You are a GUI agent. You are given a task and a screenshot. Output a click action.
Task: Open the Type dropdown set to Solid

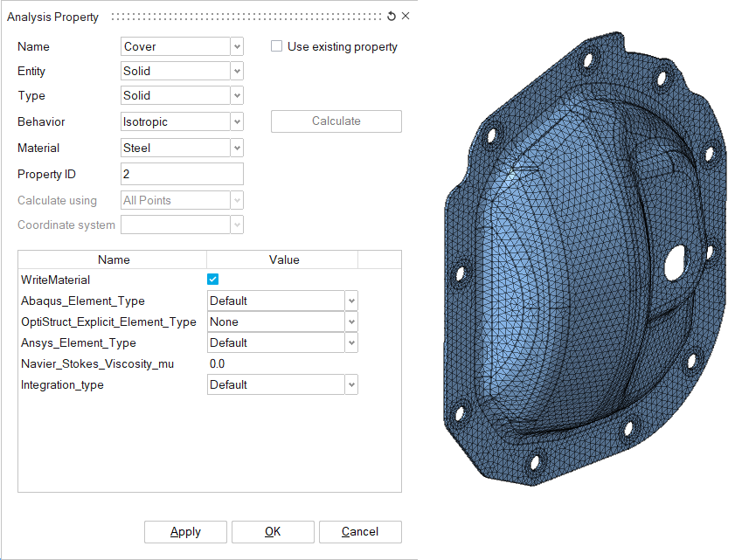coord(236,95)
